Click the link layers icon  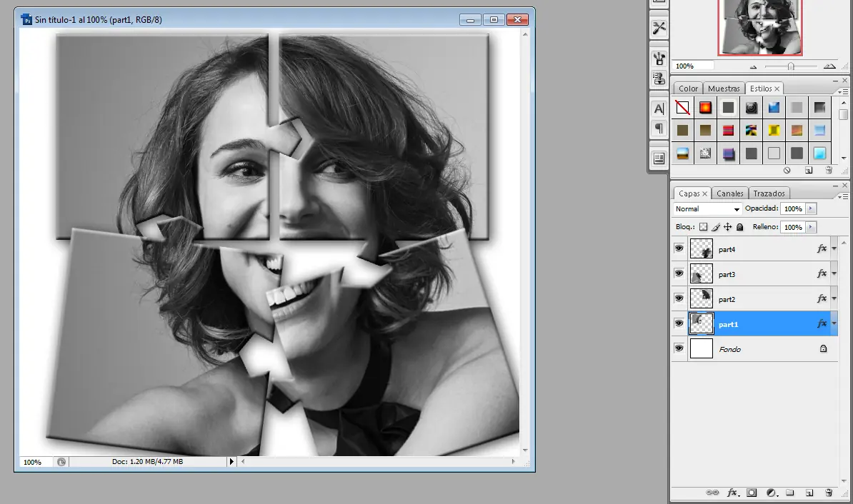click(712, 493)
